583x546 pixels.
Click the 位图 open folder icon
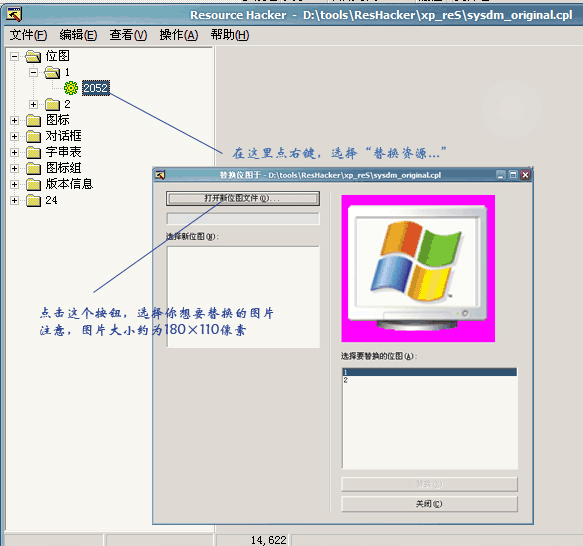pos(33,57)
